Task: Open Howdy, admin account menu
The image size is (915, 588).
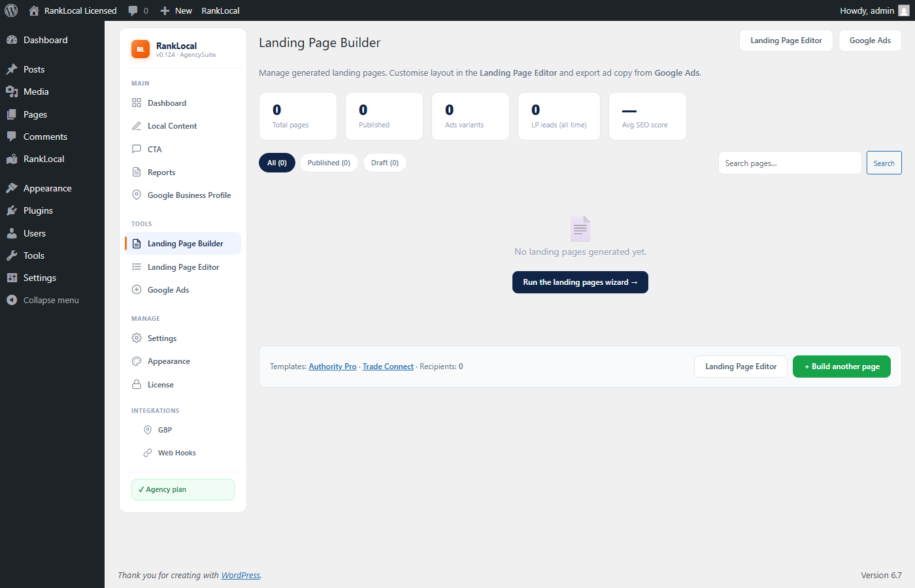Action: tap(874, 10)
